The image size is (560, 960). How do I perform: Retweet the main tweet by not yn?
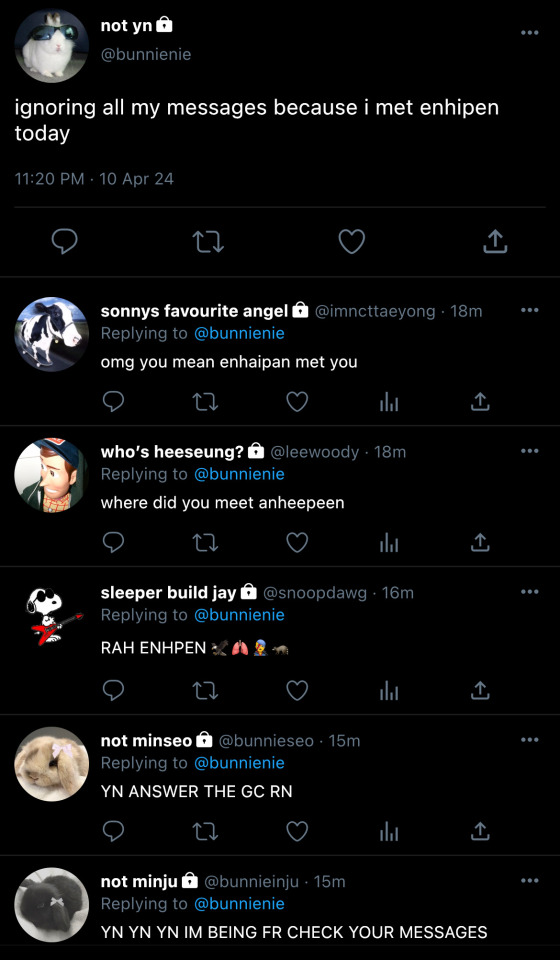pyautogui.click(x=208, y=242)
